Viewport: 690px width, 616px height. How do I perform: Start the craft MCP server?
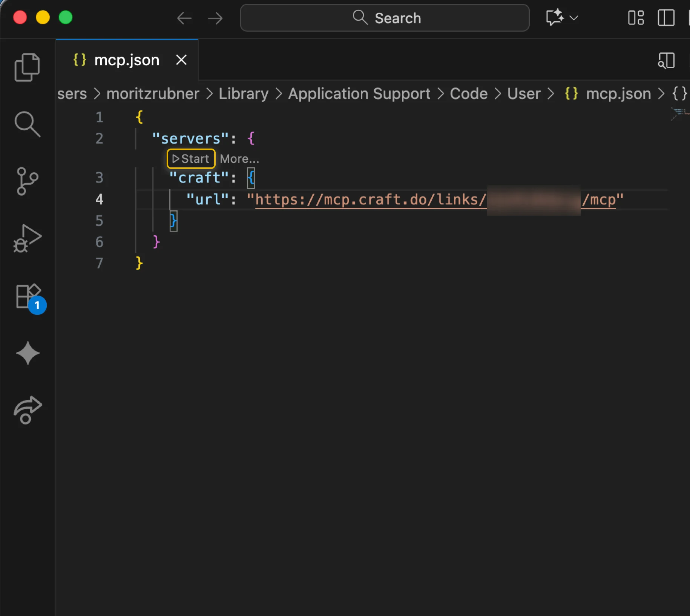(190, 159)
